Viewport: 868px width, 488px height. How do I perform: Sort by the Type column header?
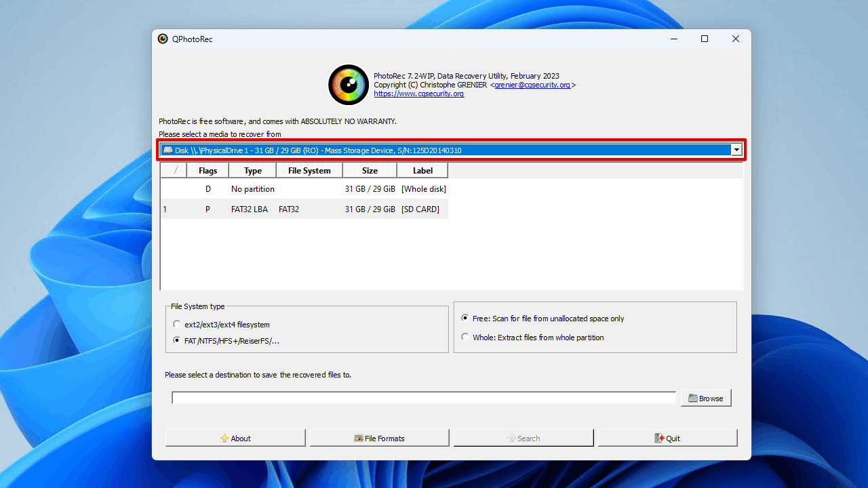(253, 171)
